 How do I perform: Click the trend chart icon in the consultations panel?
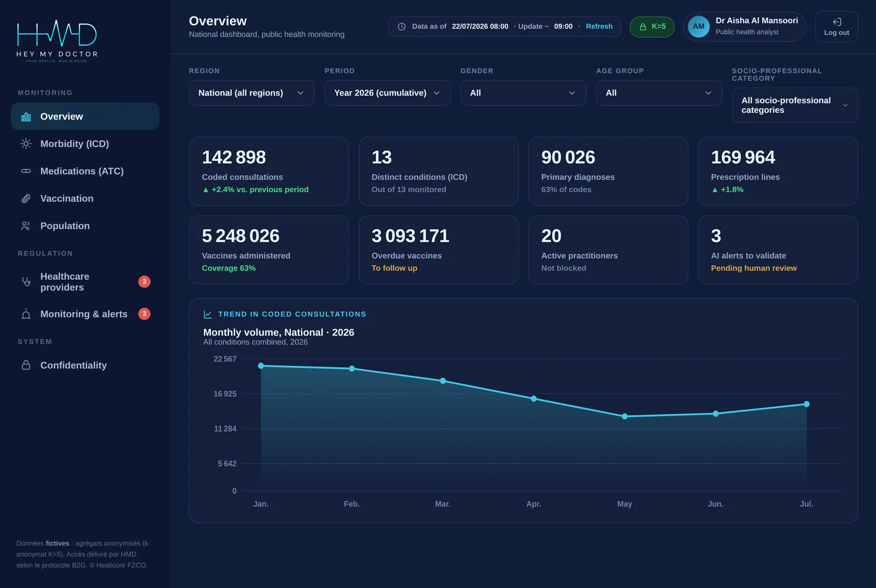click(x=208, y=314)
